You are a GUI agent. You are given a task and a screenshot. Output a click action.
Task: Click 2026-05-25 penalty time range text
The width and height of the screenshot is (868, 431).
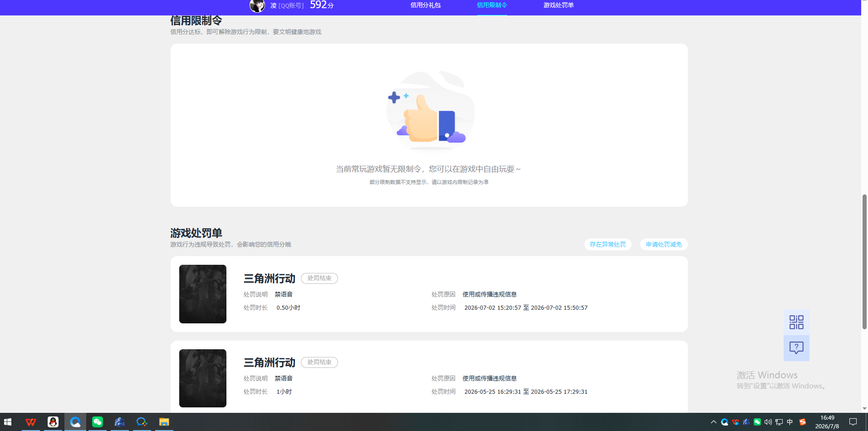point(526,391)
